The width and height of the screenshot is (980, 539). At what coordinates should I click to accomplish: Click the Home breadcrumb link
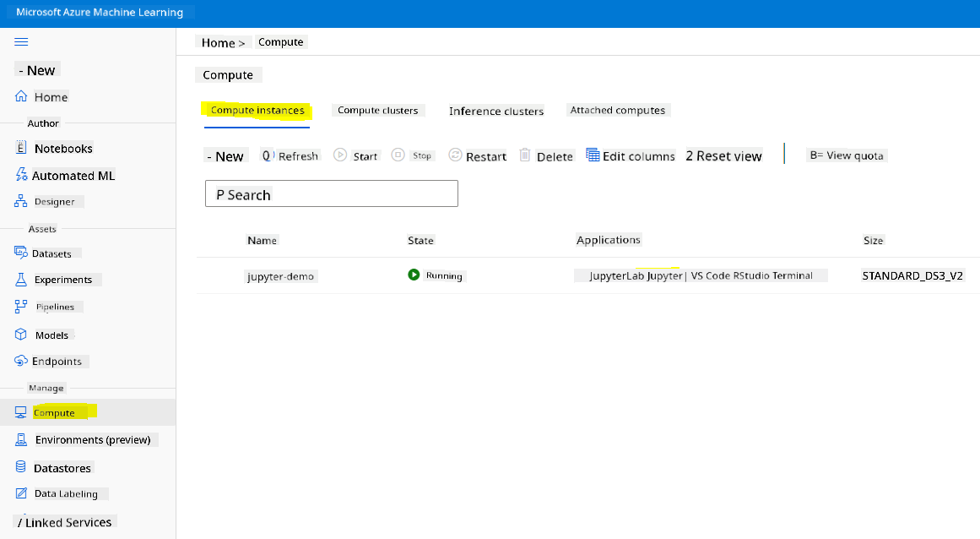point(218,42)
